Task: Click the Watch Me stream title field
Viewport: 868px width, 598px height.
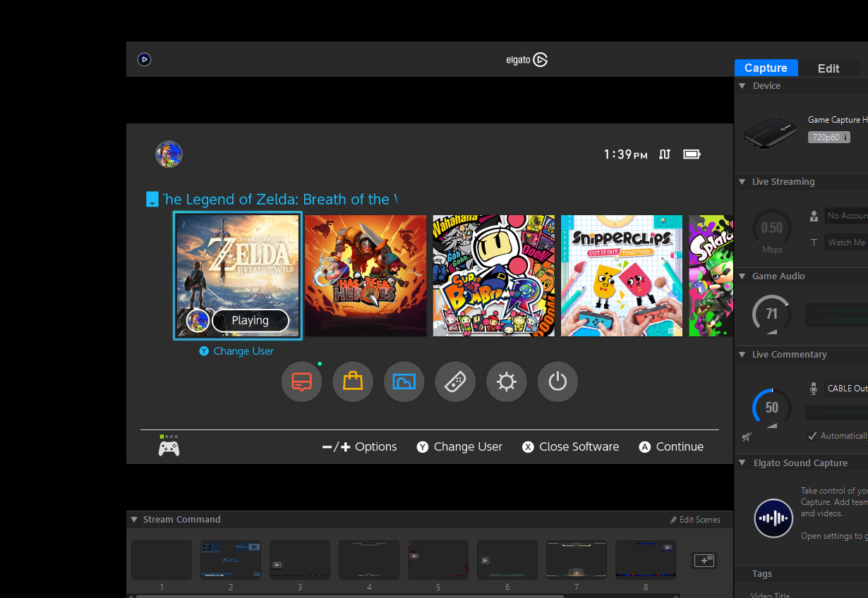Action: point(846,243)
